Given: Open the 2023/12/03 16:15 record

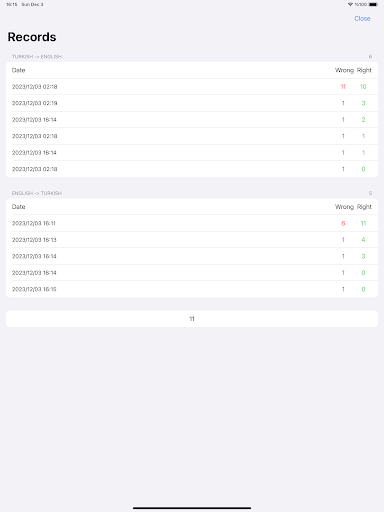Looking at the screenshot, I should pos(192,289).
